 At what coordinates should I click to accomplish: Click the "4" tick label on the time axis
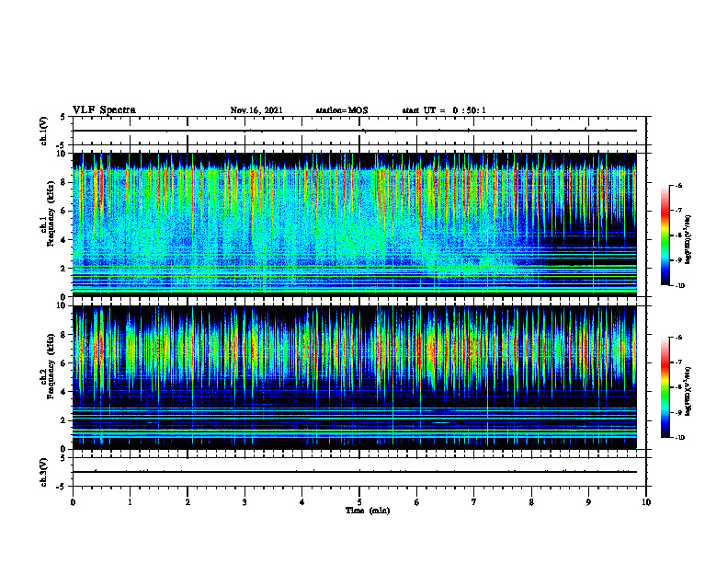(x=302, y=502)
